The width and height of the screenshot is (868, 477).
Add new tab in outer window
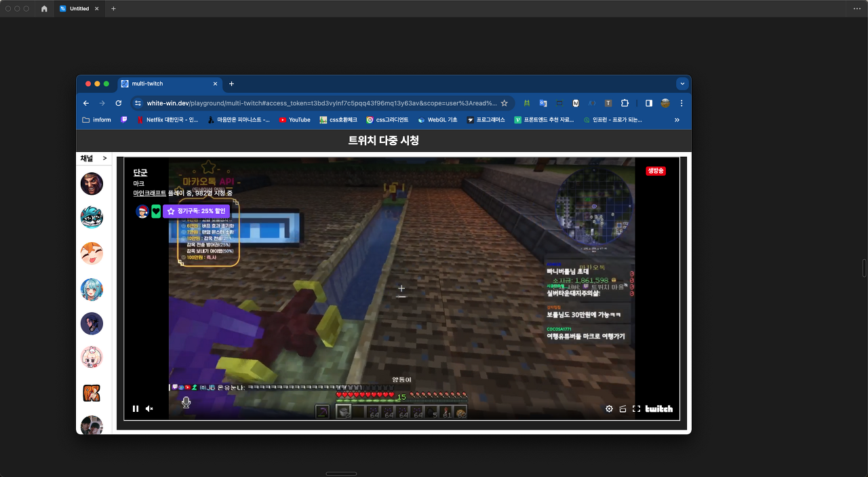click(x=113, y=9)
